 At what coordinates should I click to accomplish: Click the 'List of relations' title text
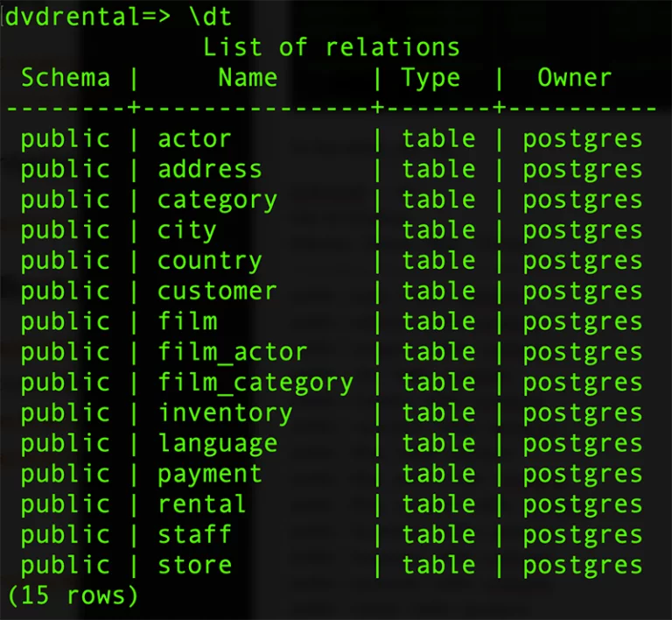(x=332, y=47)
